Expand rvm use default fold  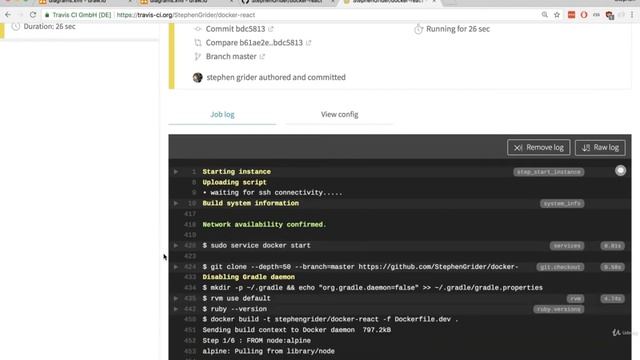pos(176,298)
